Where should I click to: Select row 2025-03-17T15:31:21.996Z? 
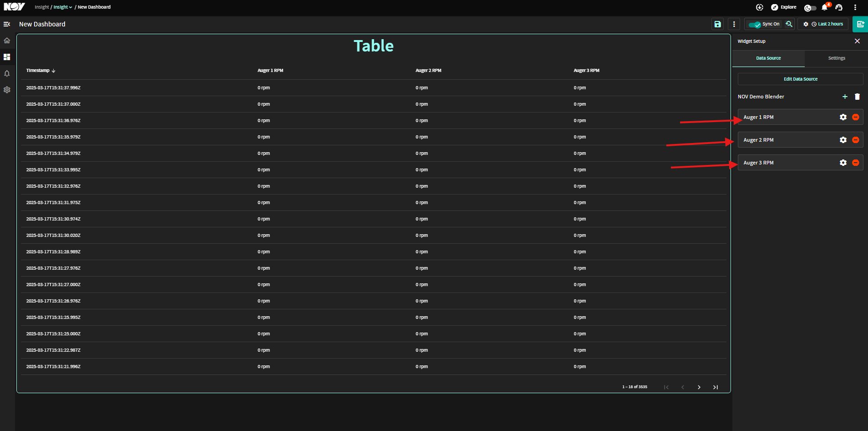coord(373,367)
